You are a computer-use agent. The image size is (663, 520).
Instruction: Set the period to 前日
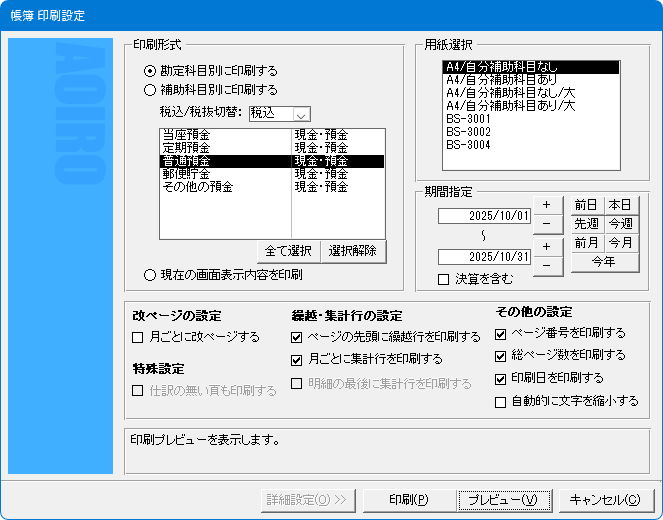585,205
